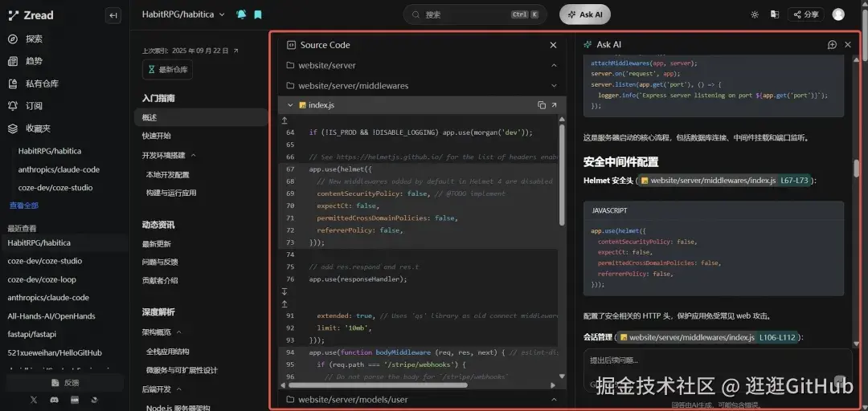Click 查看全部 view all link
The image size is (868, 411).
24,205
